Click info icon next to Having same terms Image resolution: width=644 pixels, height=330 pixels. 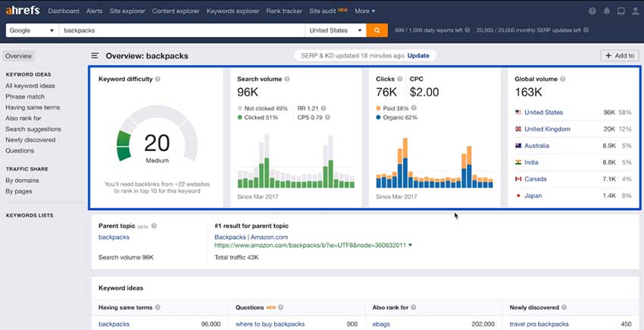(158, 307)
